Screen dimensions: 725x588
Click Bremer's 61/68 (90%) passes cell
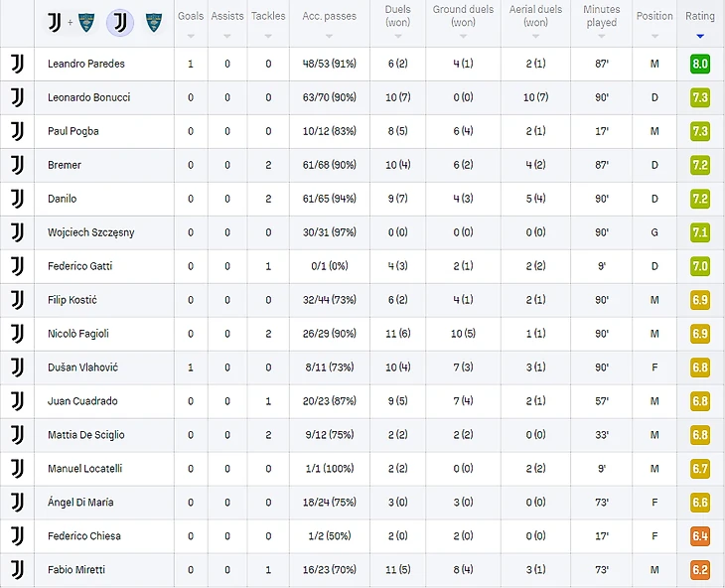(x=329, y=165)
